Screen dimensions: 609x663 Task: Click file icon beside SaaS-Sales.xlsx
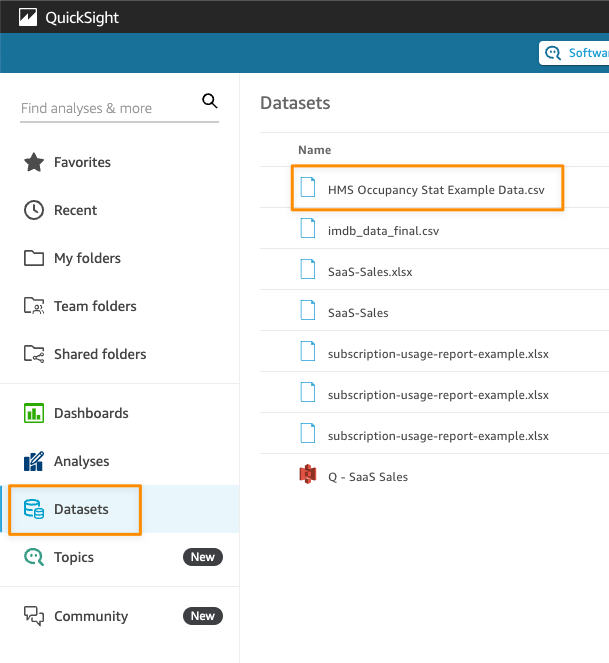308,269
